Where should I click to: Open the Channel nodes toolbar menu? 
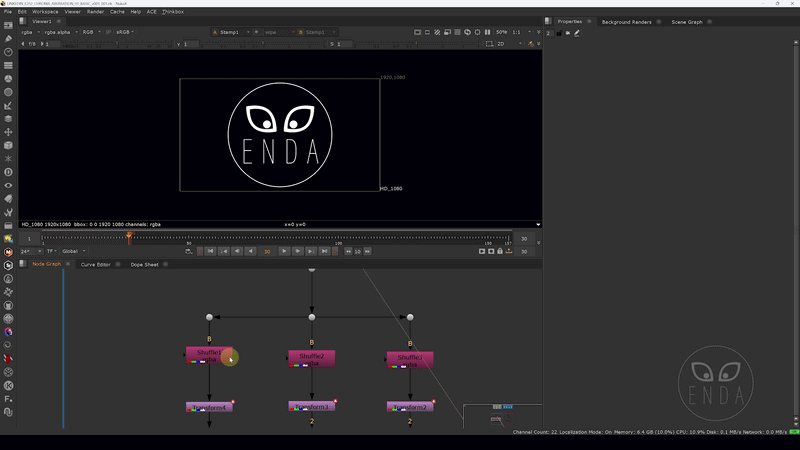coord(8,65)
